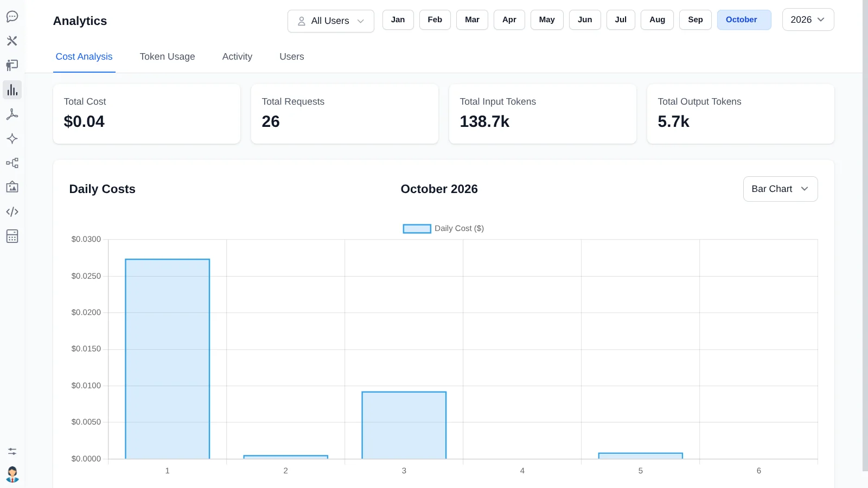The image size is (868, 488).
Task: Select the May month button
Action: click(547, 20)
